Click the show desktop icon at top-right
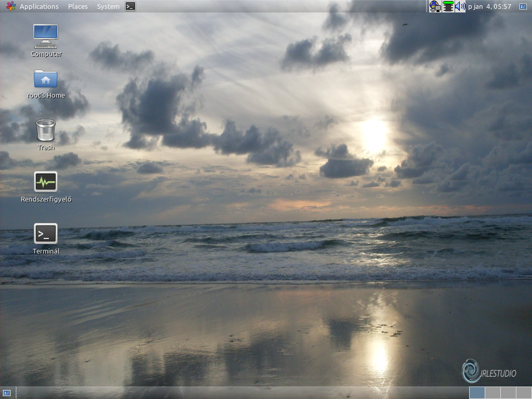532x399 pixels. pyautogui.click(x=523, y=6)
